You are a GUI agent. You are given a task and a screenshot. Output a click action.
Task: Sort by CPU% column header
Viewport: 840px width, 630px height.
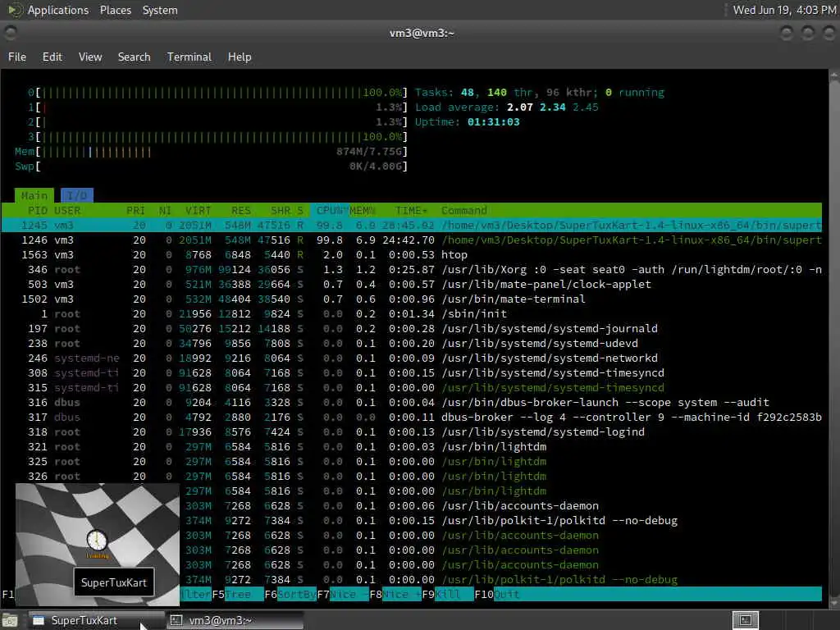329,211
